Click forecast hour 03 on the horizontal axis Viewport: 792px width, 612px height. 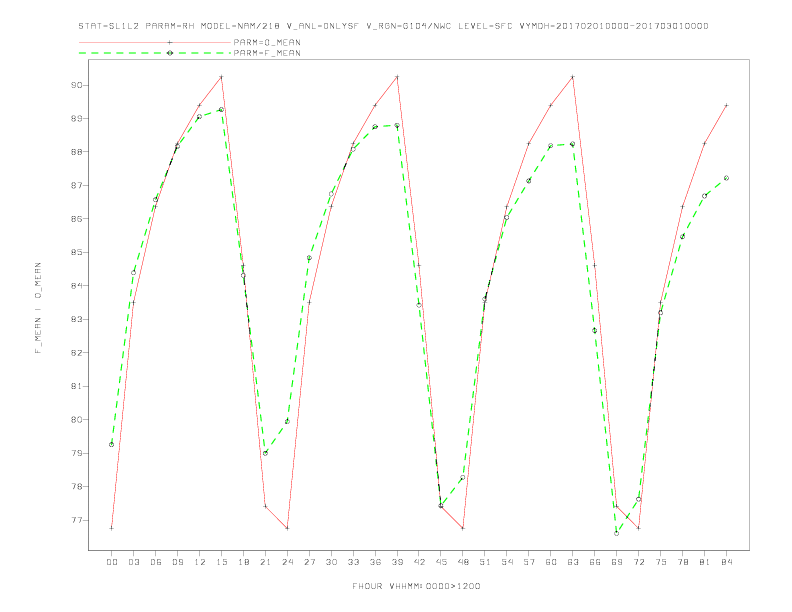[133, 562]
